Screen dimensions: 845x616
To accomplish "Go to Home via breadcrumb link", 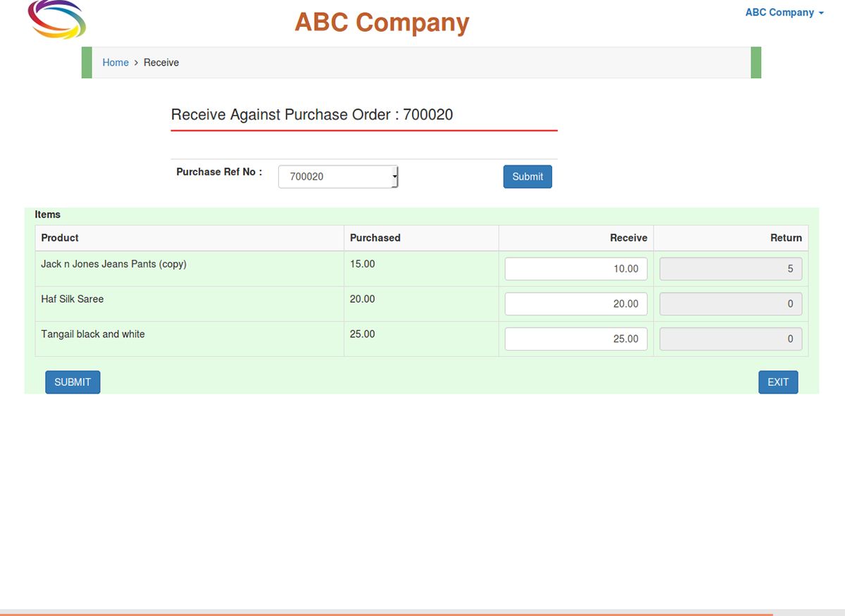I will coord(115,63).
